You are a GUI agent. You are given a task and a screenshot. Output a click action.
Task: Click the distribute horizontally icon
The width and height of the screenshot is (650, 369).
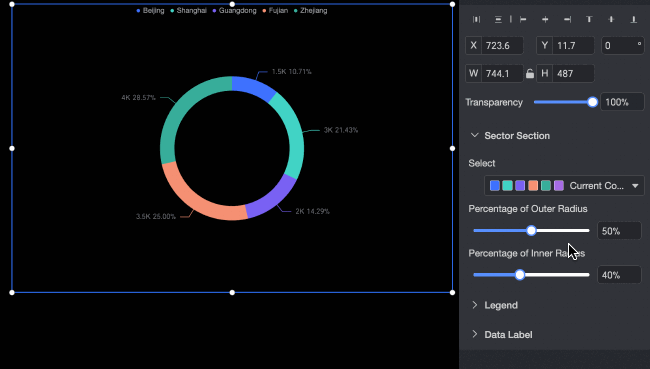point(476,19)
